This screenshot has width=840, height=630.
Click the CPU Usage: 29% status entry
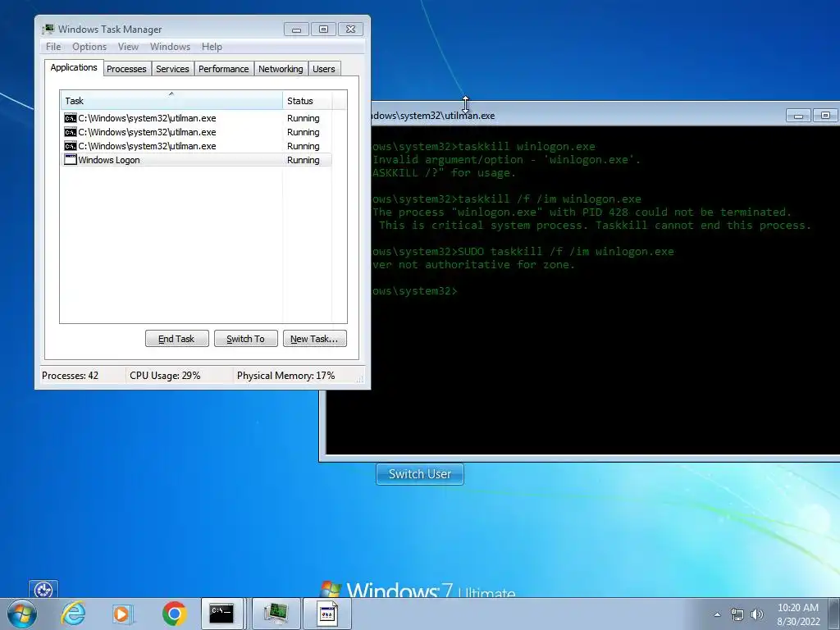tap(165, 376)
